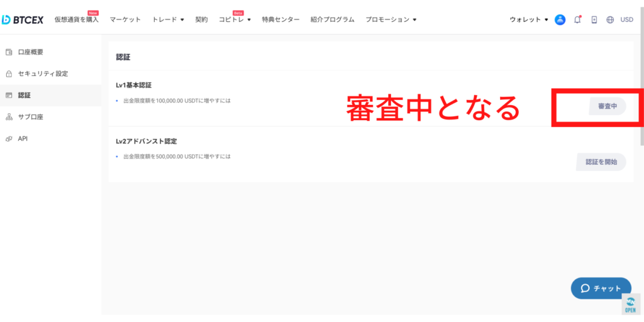Click the BTCEX logo

tap(22, 19)
